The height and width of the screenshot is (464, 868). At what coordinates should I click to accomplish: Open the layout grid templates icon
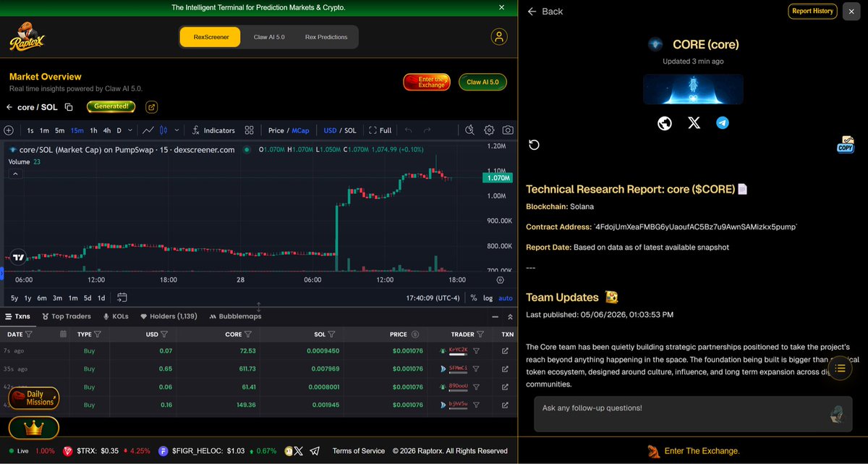click(x=249, y=130)
